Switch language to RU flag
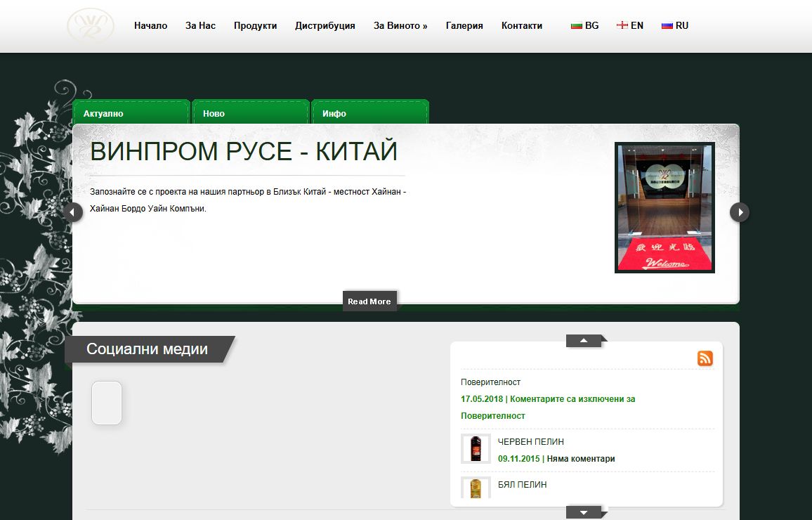The height and width of the screenshot is (520, 812). (667, 25)
